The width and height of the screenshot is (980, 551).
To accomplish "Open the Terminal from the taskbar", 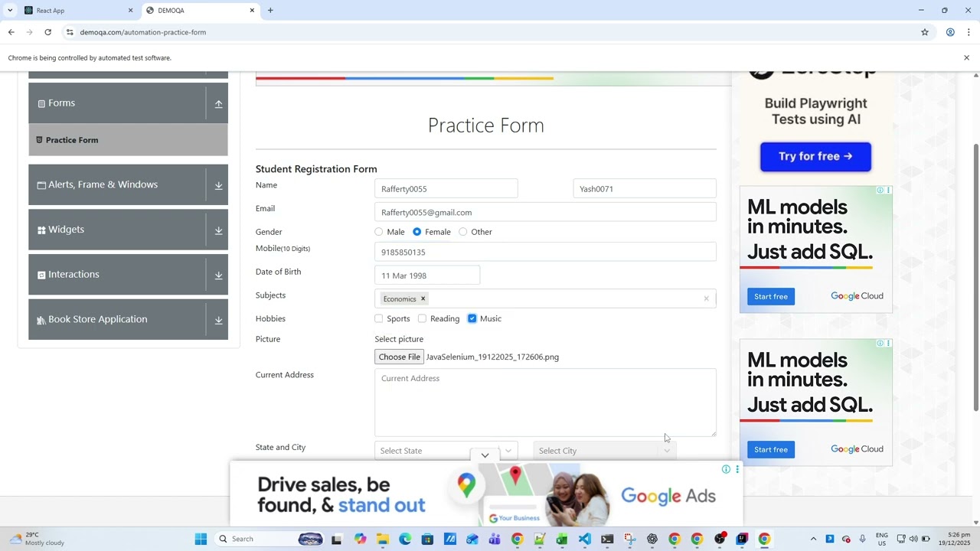I will (607, 539).
